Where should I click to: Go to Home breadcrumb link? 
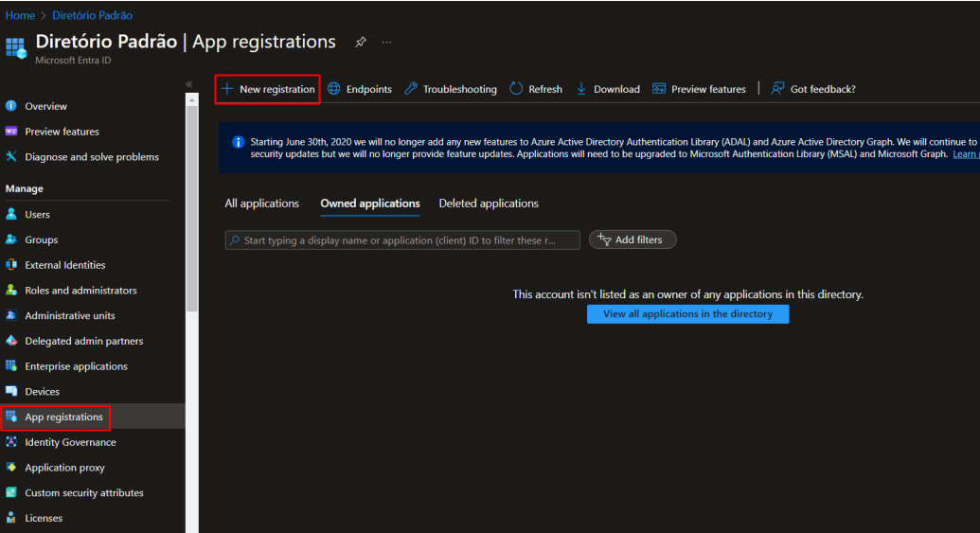20,15
